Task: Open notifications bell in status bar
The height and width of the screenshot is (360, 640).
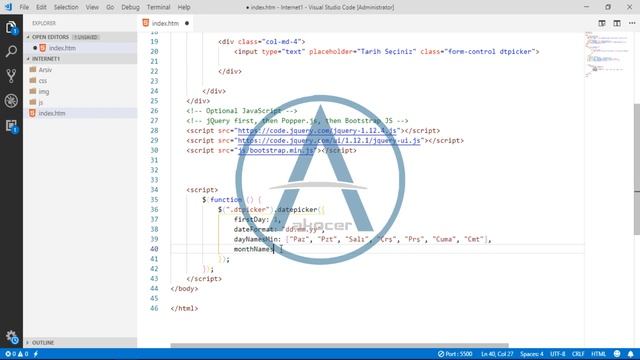Action: point(631,354)
